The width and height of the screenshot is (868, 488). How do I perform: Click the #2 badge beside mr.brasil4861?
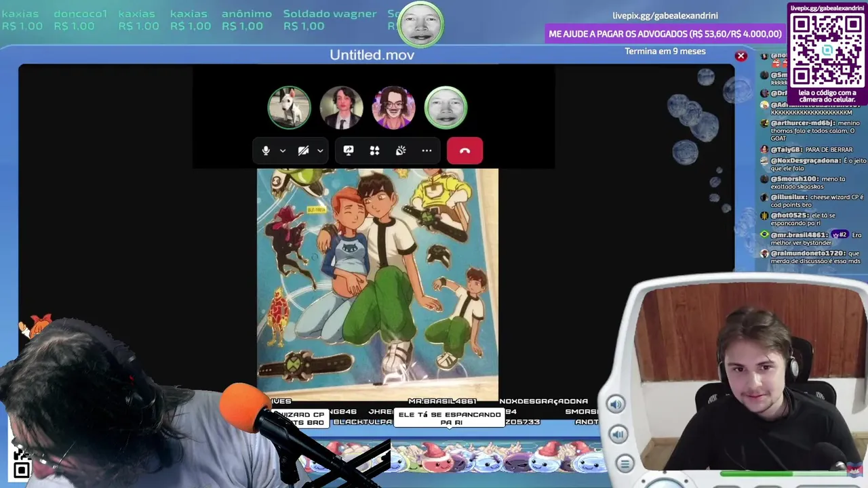coord(840,235)
